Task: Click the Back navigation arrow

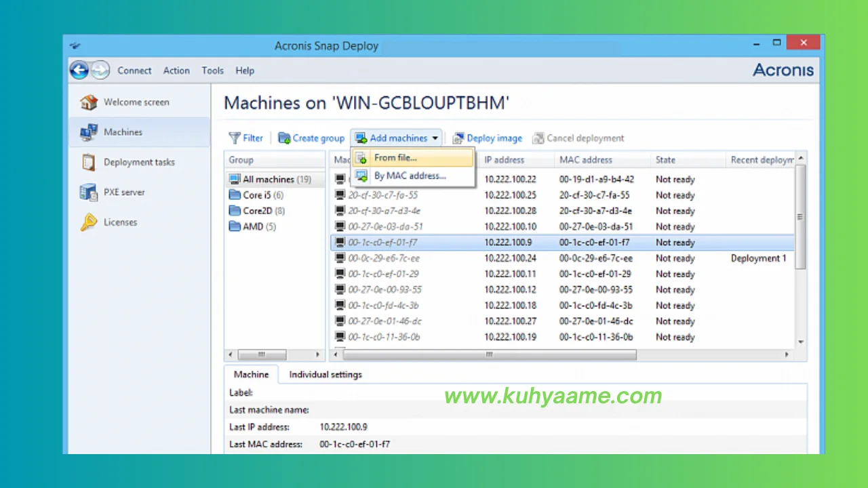Action: coord(79,70)
